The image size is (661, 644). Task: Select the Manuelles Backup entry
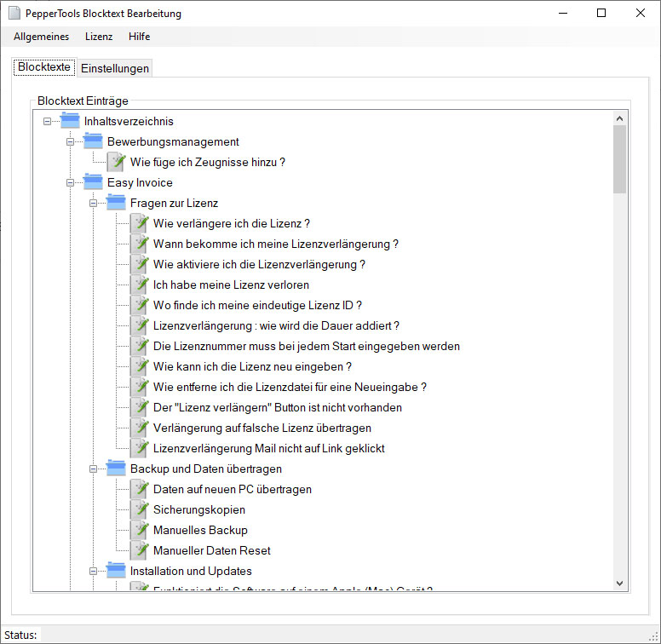tap(200, 530)
